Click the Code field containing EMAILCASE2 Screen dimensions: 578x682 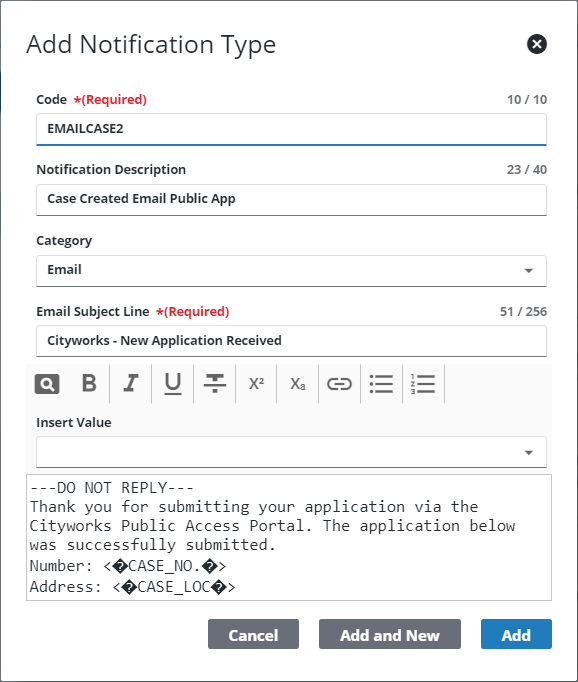[x=291, y=129]
